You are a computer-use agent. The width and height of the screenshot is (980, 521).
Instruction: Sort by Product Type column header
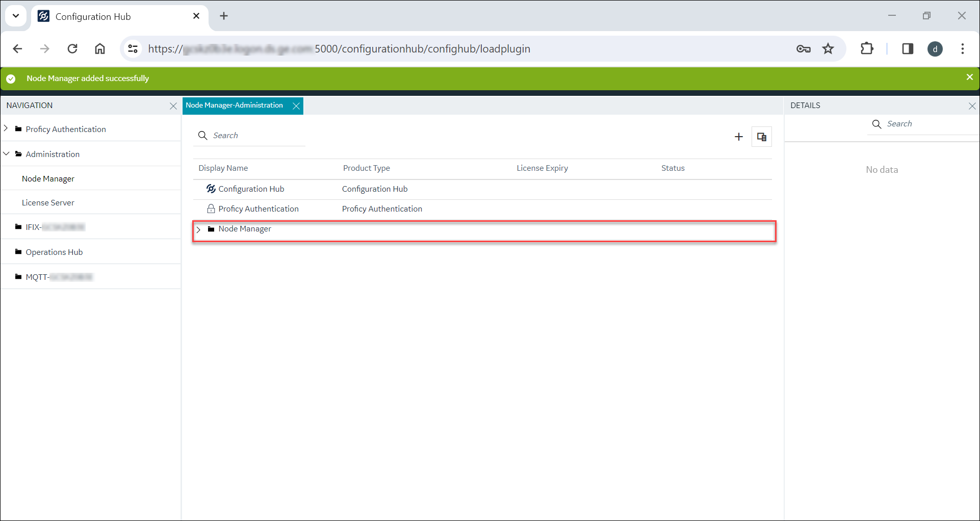click(x=366, y=168)
